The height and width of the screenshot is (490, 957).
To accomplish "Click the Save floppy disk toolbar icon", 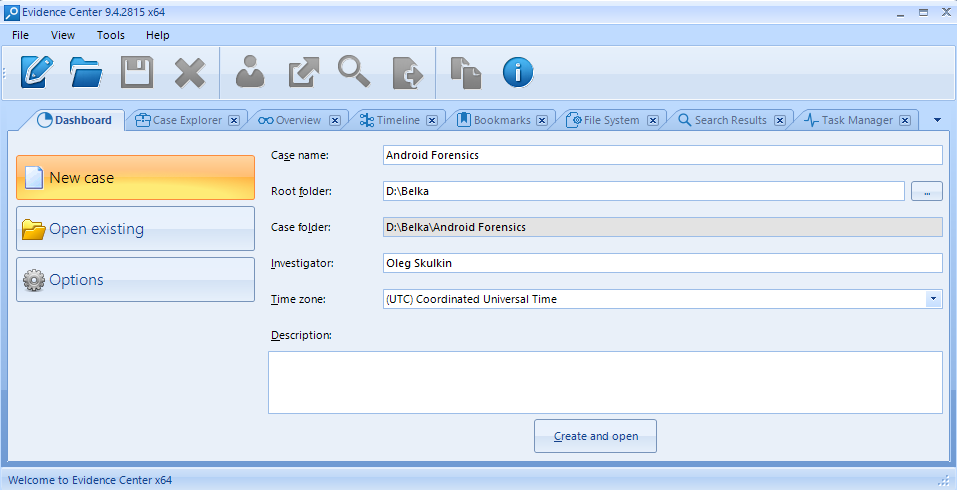I will (x=137, y=72).
